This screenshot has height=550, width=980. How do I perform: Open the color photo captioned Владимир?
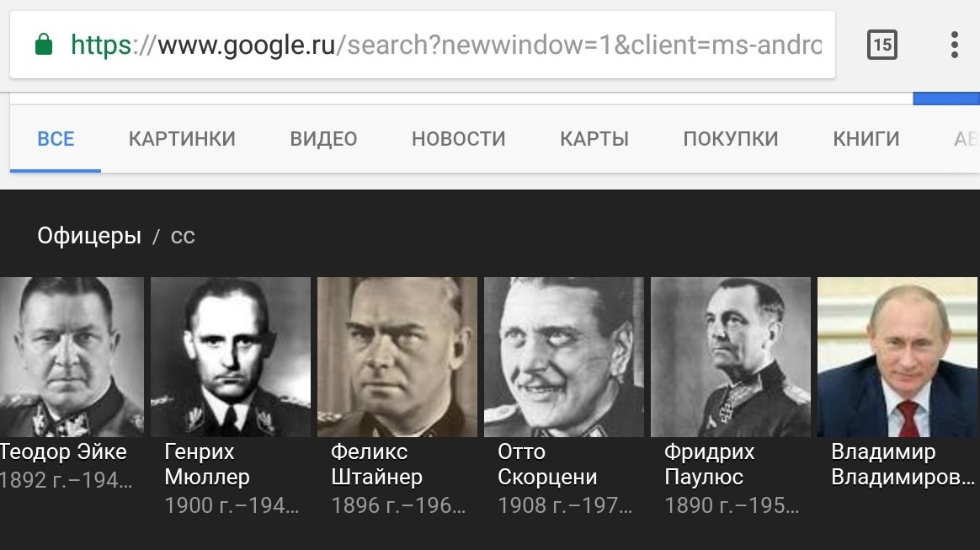[898, 357]
